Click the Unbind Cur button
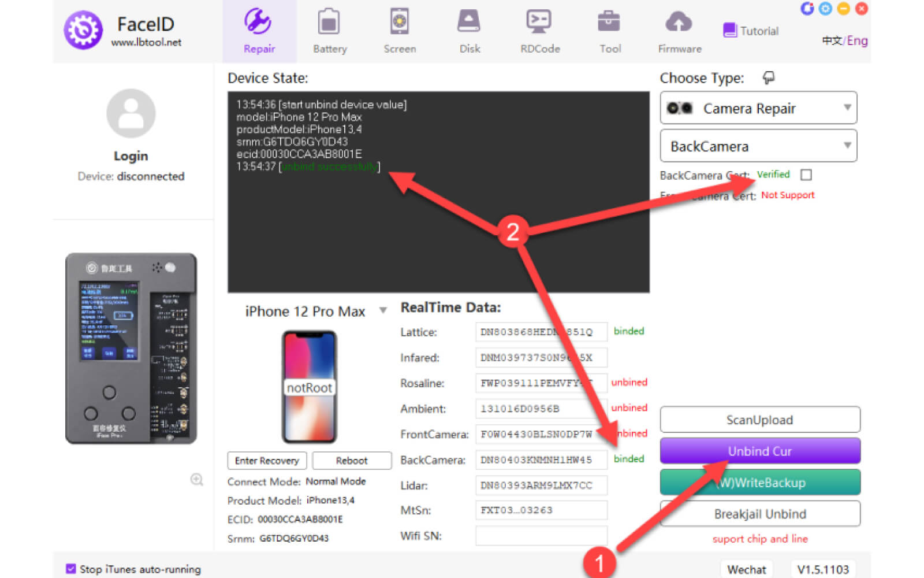Viewport: 924px width, 578px height. pyautogui.click(x=760, y=451)
